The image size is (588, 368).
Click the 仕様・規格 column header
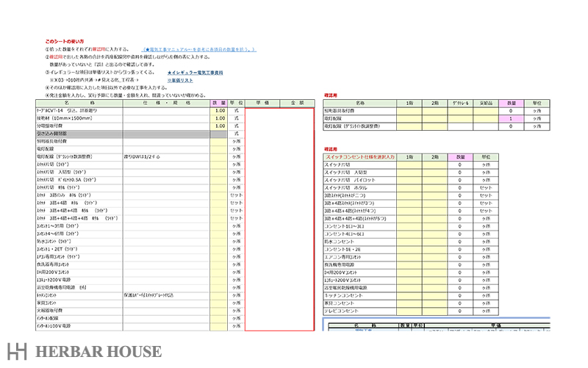pos(166,103)
